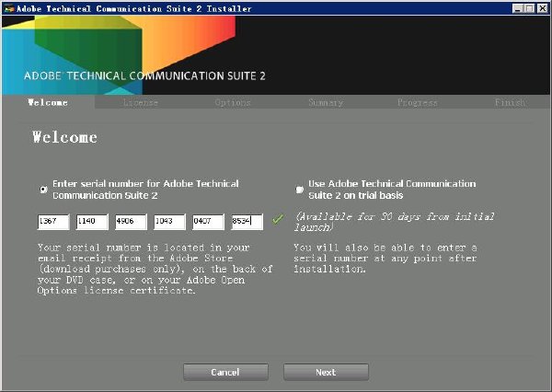Click the 'You will also be able' paragraph

click(385, 259)
